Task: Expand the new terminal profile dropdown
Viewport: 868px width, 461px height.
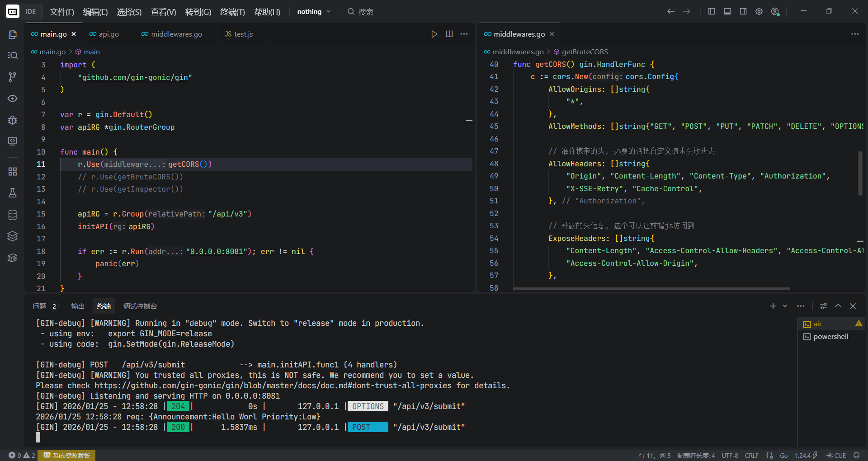Action: (x=785, y=306)
